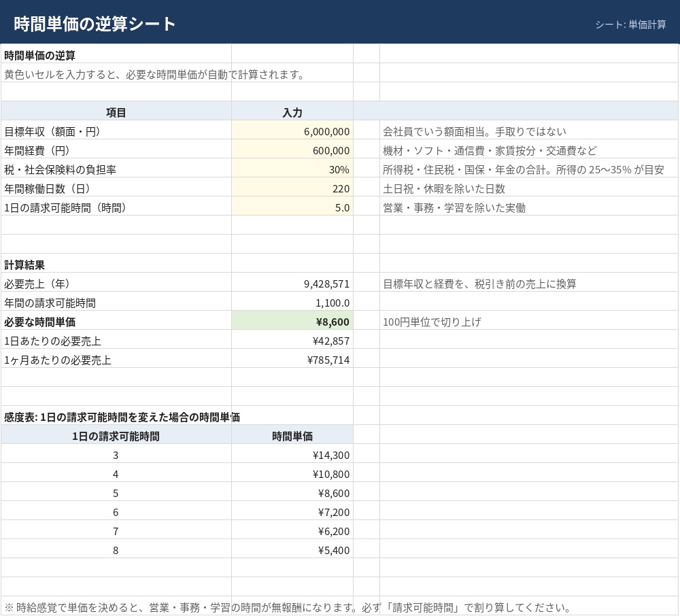
Task: Click the 年間経費（円） label cell
Action: (116, 149)
